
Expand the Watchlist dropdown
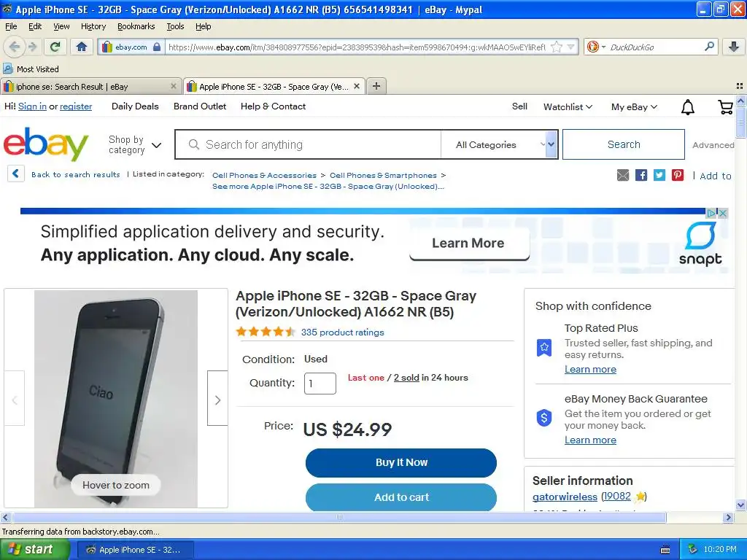568,107
